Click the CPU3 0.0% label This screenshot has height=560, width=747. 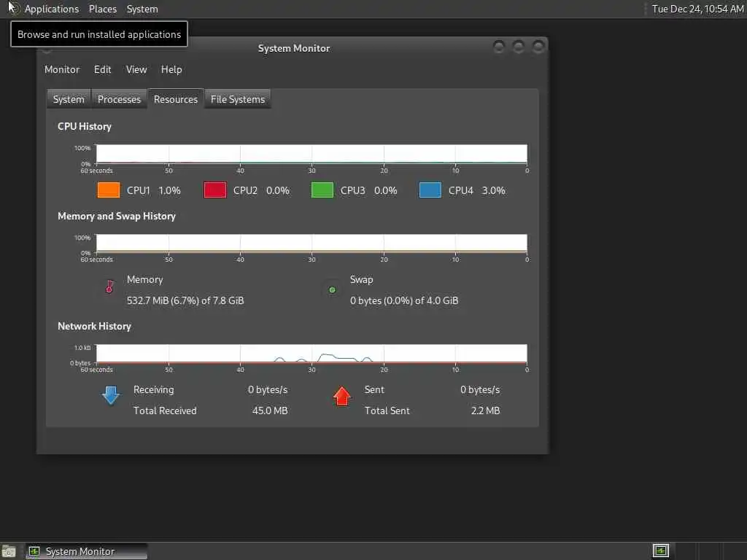[x=368, y=190]
